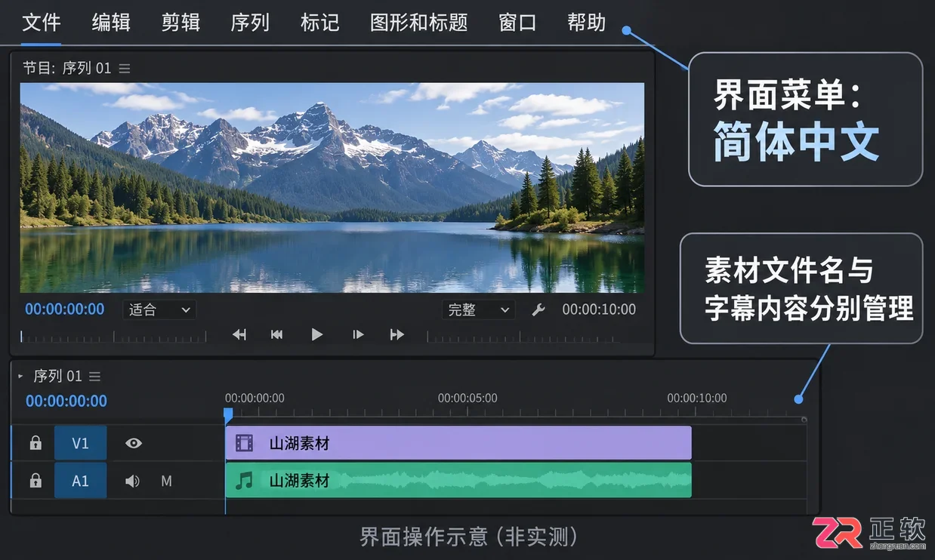935x560 pixels.
Task: Open the 编辑 menu
Action: click(x=111, y=23)
